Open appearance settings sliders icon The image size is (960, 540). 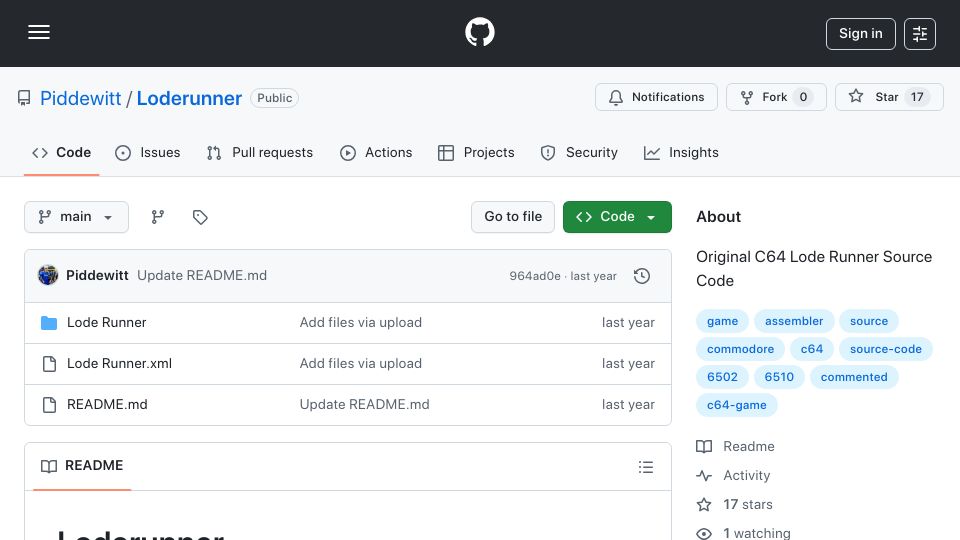pyautogui.click(x=920, y=34)
